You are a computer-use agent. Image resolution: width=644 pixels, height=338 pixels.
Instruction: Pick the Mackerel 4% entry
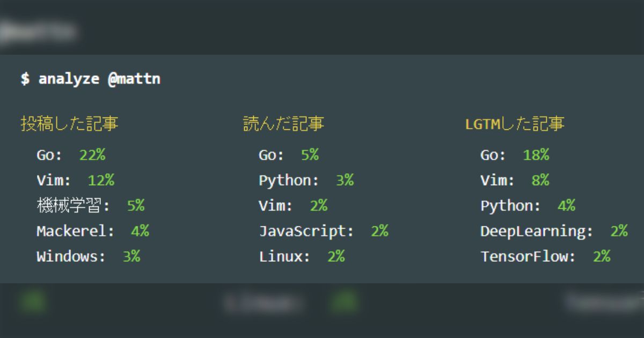(92, 231)
